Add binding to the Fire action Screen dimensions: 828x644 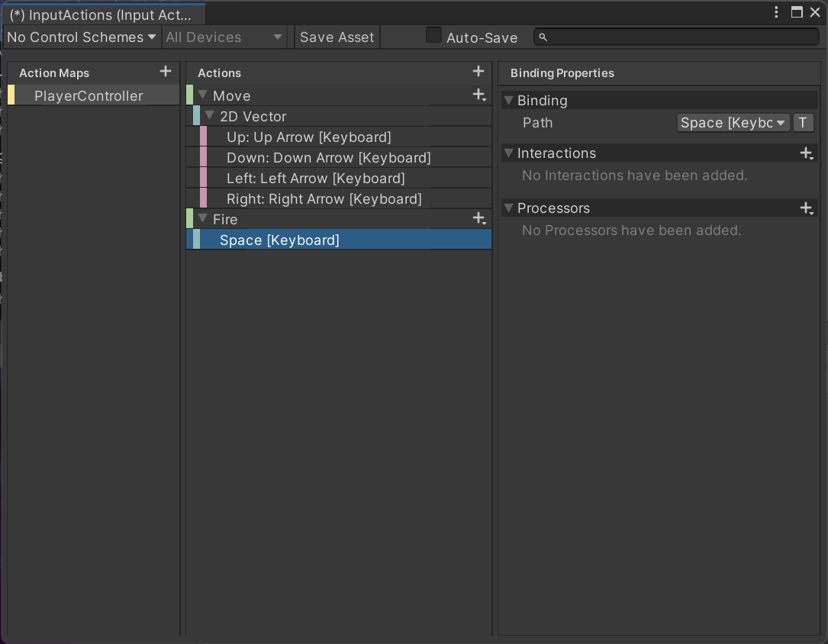479,218
